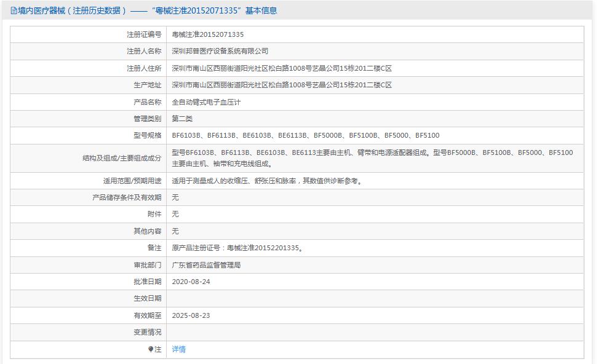Viewport: 598px width, 364px height.
Task: Click the 备注 original registration number text
Action: (x=237, y=248)
